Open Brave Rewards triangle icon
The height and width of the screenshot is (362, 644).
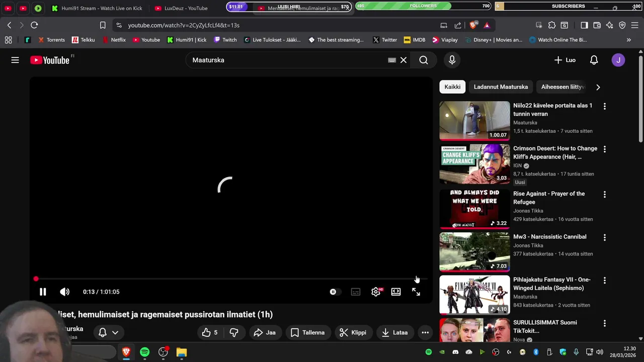click(x=487, y=25)
